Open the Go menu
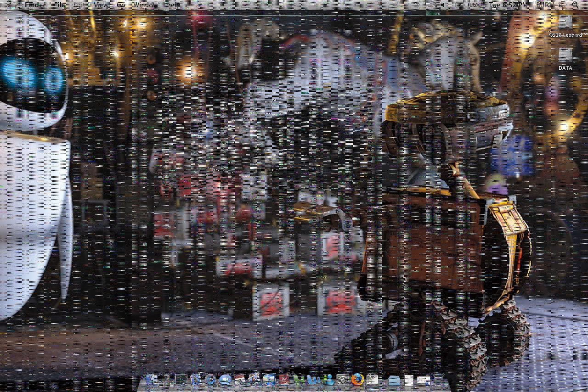 (x=121, y=5)
